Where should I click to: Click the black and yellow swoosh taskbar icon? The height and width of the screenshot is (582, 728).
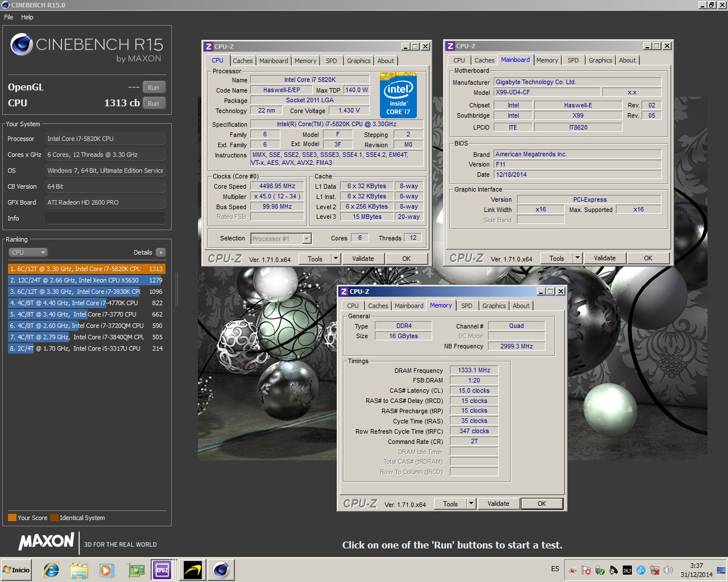(x=192, y=570)
